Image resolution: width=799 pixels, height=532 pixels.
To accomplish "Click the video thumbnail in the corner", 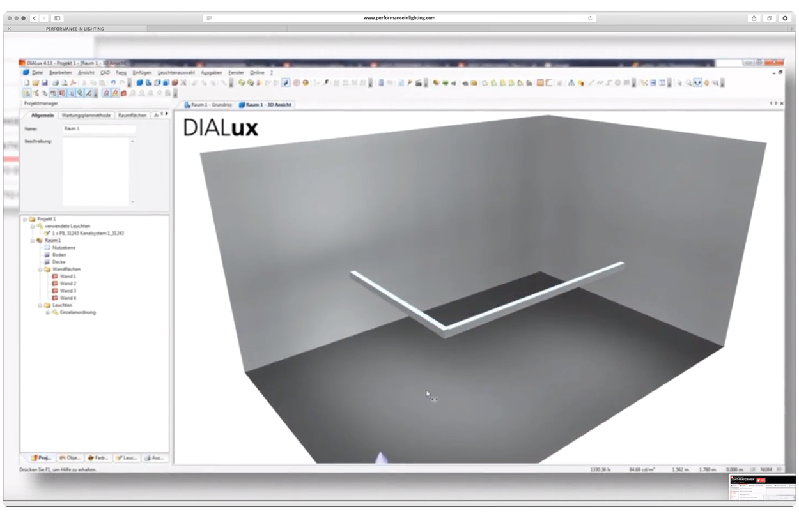I will tap(762, 488).
